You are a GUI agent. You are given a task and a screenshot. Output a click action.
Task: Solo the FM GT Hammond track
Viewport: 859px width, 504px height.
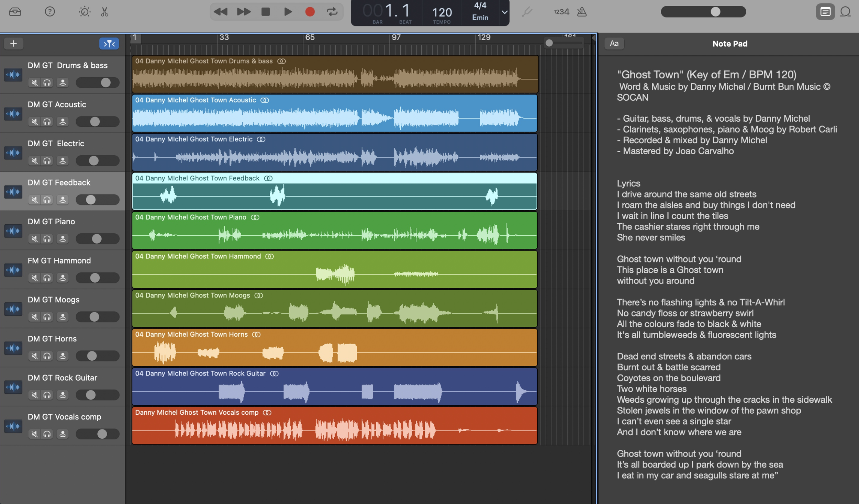tap(47, 278)
